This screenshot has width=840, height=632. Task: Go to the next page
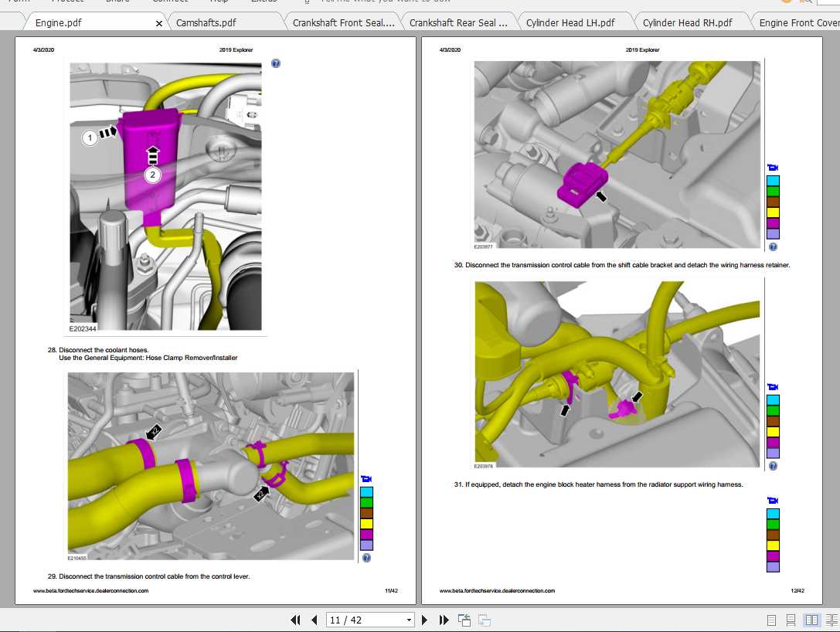424,620
